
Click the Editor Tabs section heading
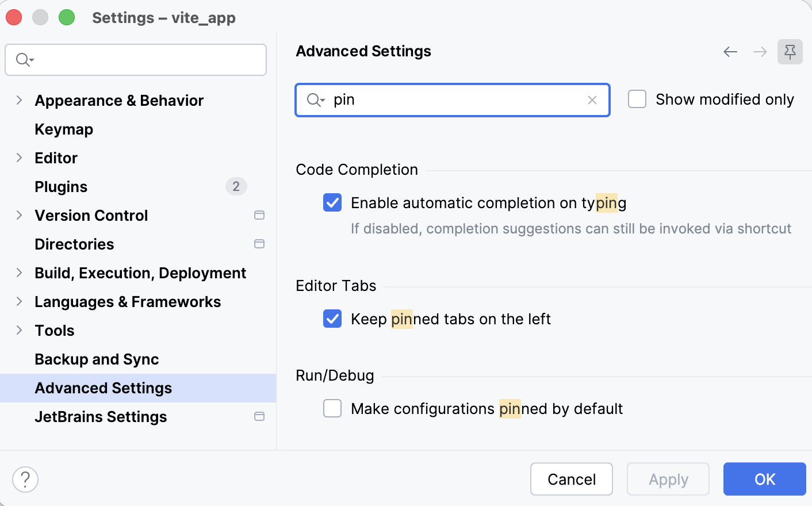(x=336, y=286)
